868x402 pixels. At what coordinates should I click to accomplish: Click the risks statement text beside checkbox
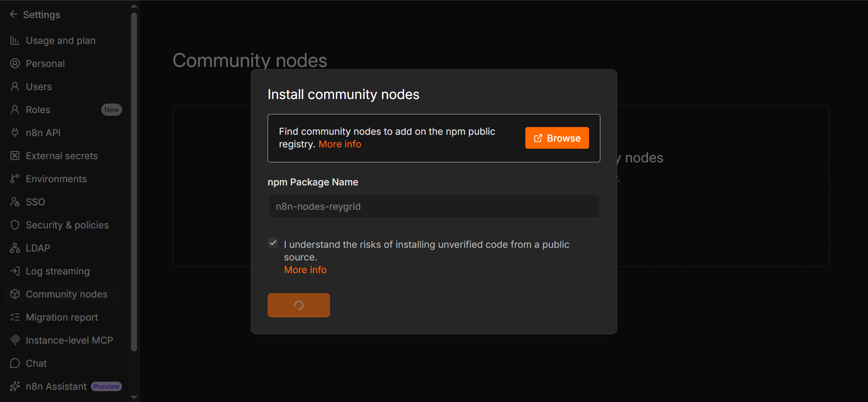[x=427, y=251]
